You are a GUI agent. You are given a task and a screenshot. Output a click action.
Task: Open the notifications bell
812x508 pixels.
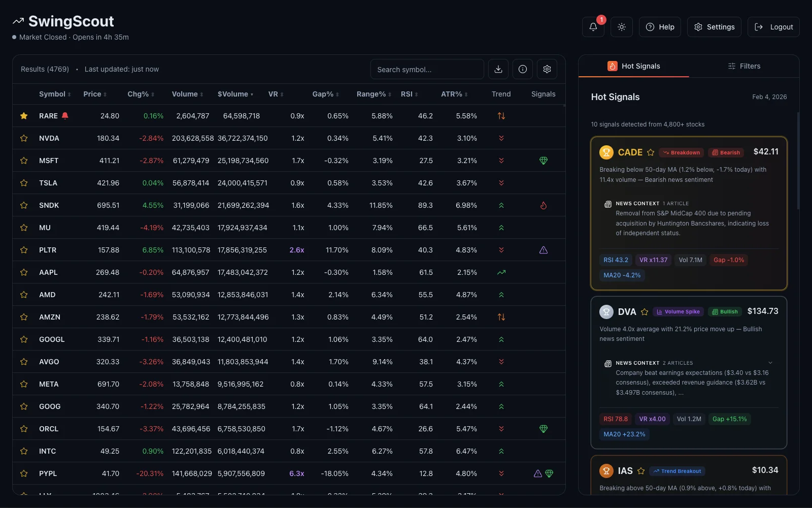point(593,27)
